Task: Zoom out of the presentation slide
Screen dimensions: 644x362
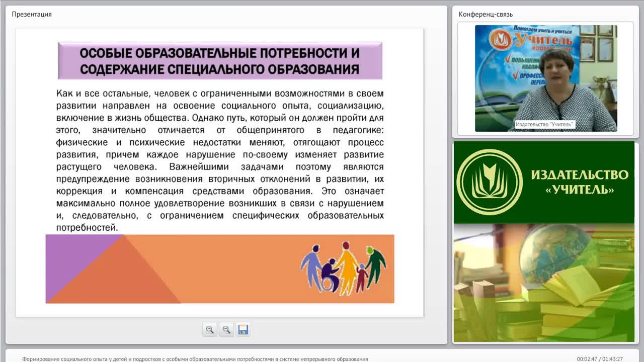Action: (x=226, y=330)
